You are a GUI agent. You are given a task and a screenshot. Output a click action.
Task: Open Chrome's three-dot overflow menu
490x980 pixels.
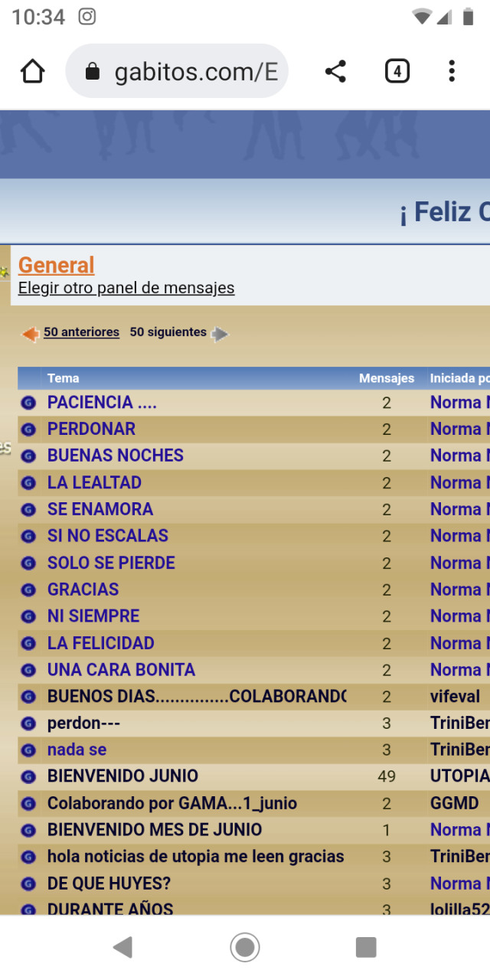coord(452,72)
